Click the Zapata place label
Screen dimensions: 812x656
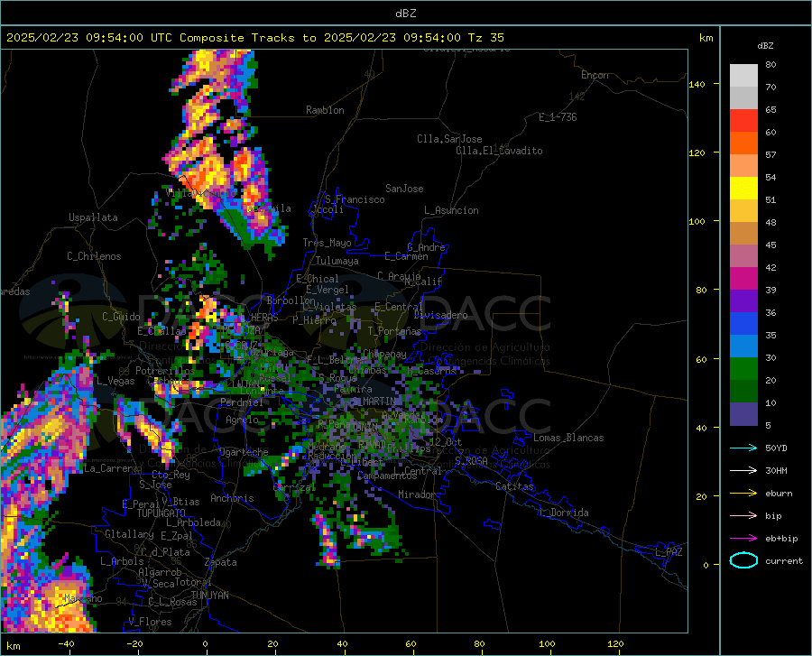tap(221, 562)
